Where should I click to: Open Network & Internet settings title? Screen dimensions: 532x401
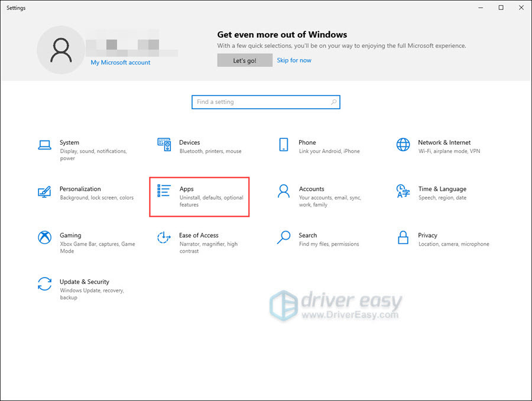point(445,142)
